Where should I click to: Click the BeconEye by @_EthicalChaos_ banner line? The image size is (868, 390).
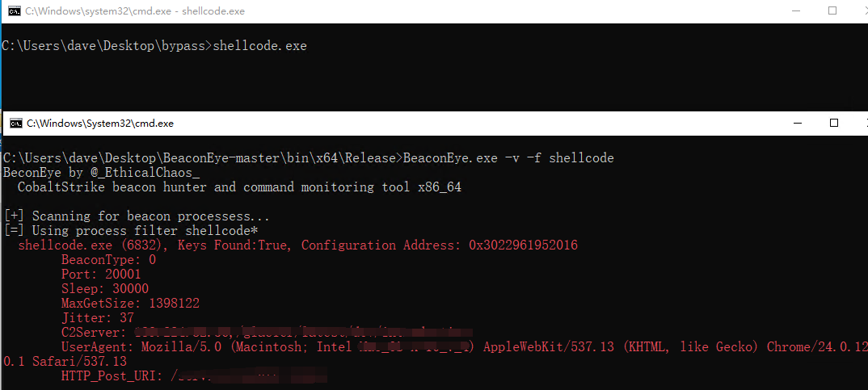[101, 173]
